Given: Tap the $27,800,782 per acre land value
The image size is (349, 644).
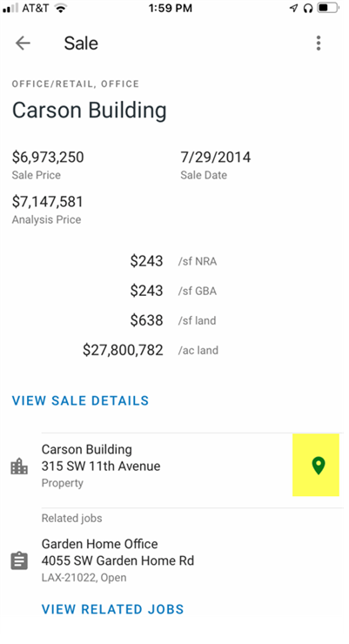Looking at the screenshot, I should tap(123, 350).
